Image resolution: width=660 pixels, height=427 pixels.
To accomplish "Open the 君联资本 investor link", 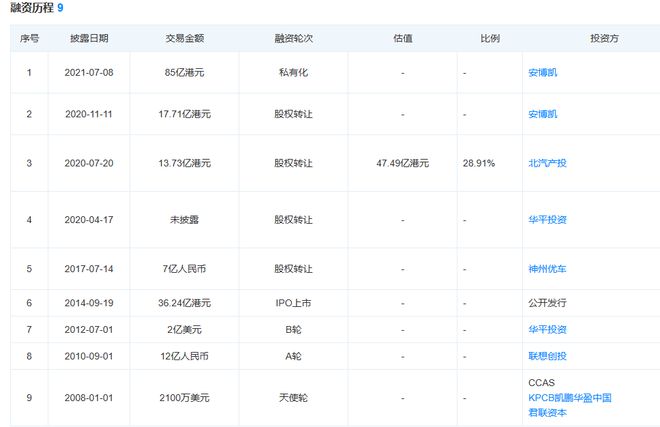I will 547,413.
